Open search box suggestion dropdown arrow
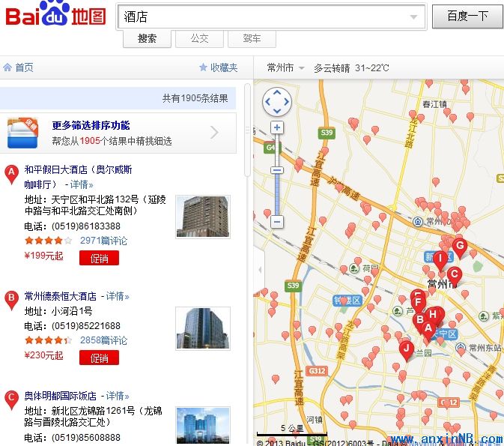504x446 pixels. pyautogui.click(x=414, y=16)
